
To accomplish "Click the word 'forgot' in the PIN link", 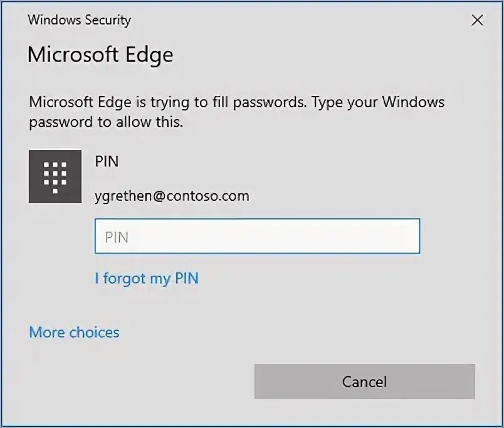I will [x=124, y=279].
